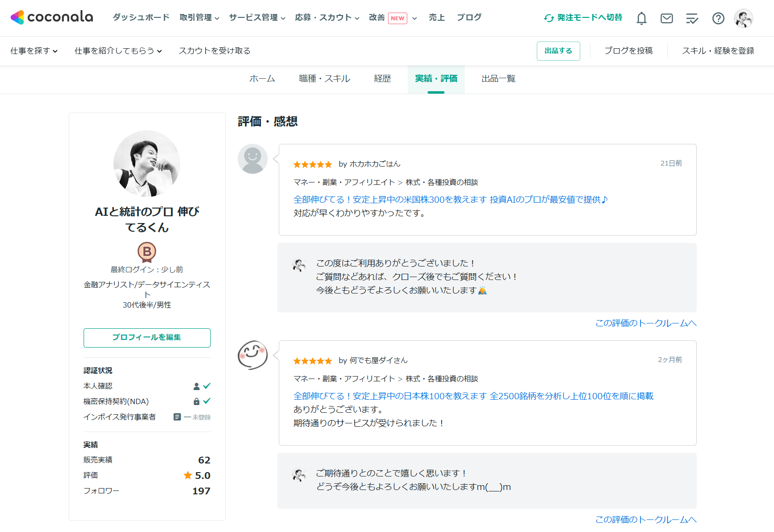774x532 pixels.
Task: Open help via the question mark icon
Action: (718, 18)
